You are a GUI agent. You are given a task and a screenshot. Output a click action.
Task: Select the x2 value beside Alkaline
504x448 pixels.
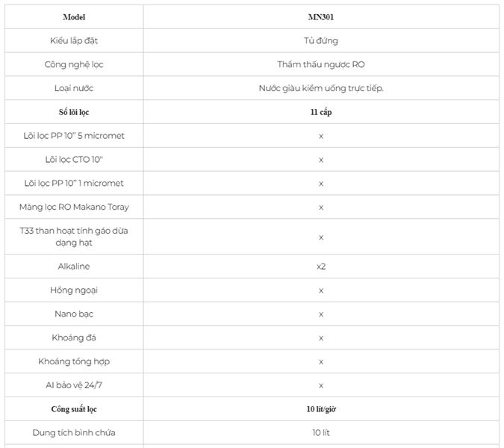(x=321, y=267)
